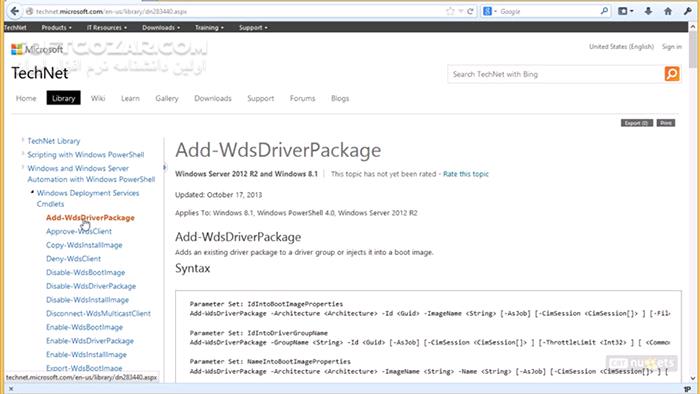Bookmark this page with the star icon

(x=450, y=11)
